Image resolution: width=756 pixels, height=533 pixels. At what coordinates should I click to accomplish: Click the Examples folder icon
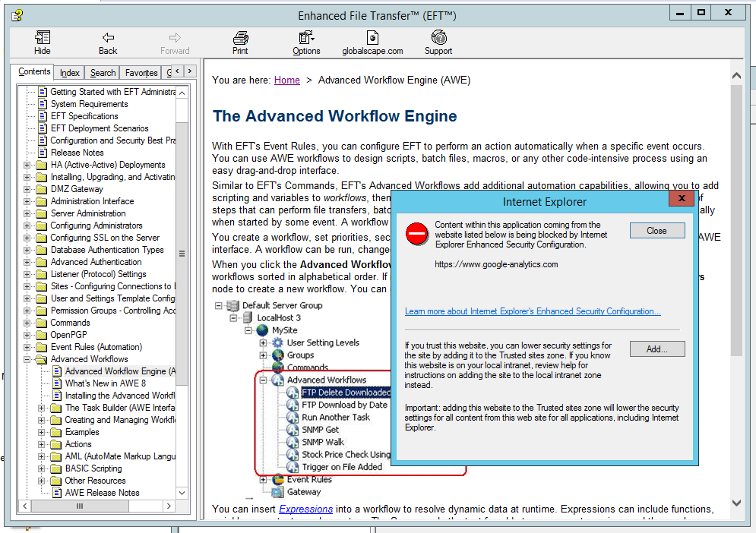(x=56, y=432)
